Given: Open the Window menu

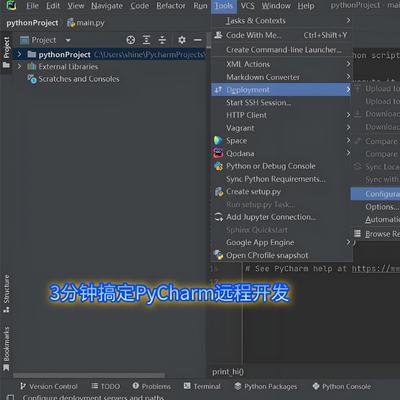Looking at the screenshot, I should pos(276,6).
